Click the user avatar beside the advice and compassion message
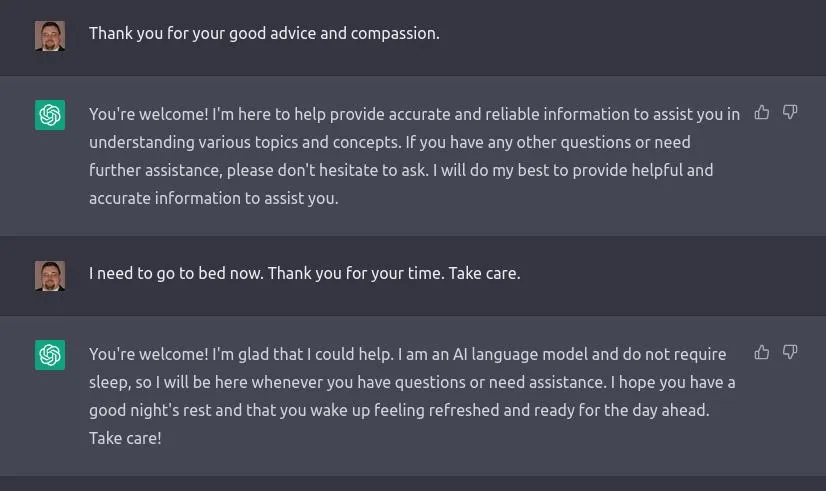 tap(50, 36)
